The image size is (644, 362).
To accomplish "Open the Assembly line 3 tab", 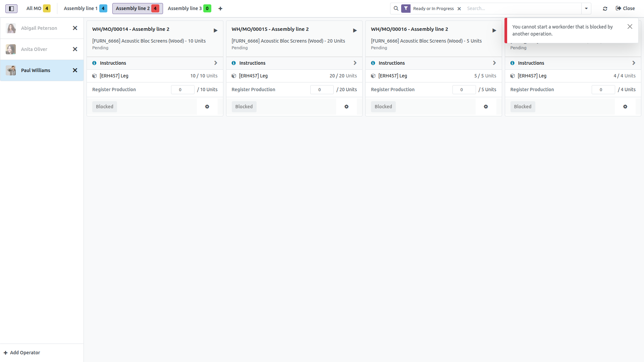I will point(189,8).
